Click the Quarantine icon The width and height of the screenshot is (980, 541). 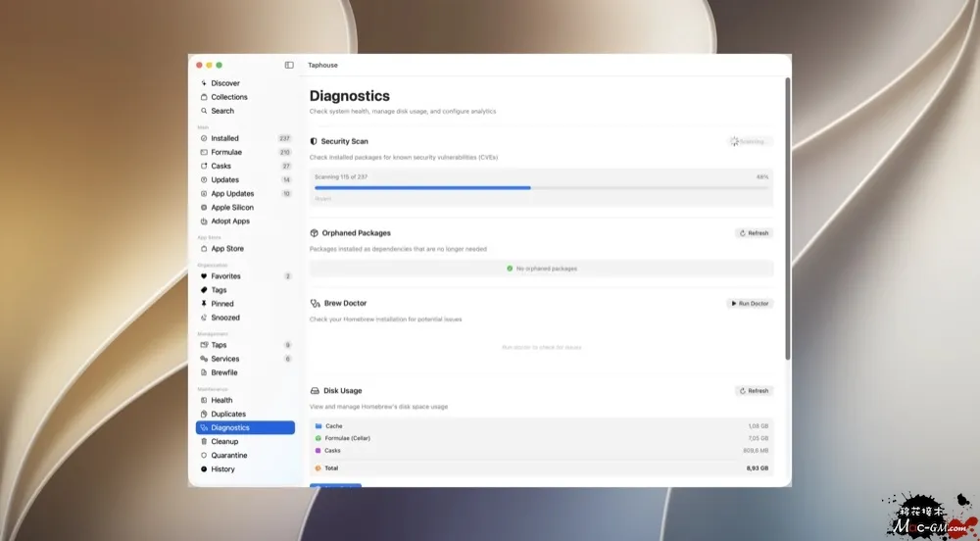[x=204, y=455]
